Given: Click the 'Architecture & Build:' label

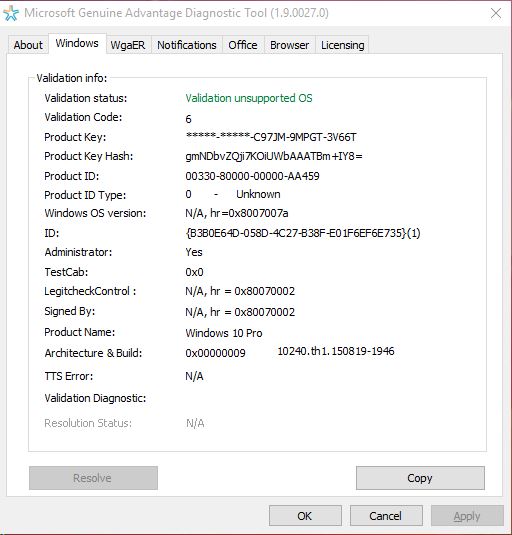Looking at the screenshot, I should 93,353.
